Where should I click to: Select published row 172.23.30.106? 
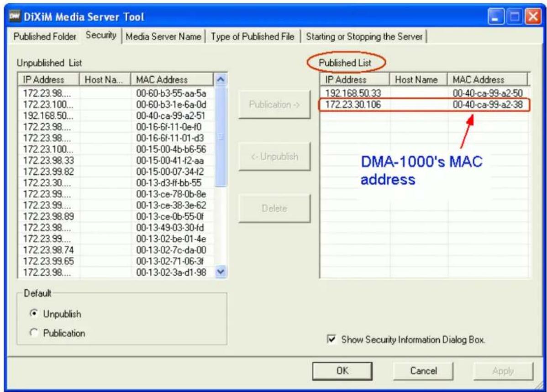(424, 105)
